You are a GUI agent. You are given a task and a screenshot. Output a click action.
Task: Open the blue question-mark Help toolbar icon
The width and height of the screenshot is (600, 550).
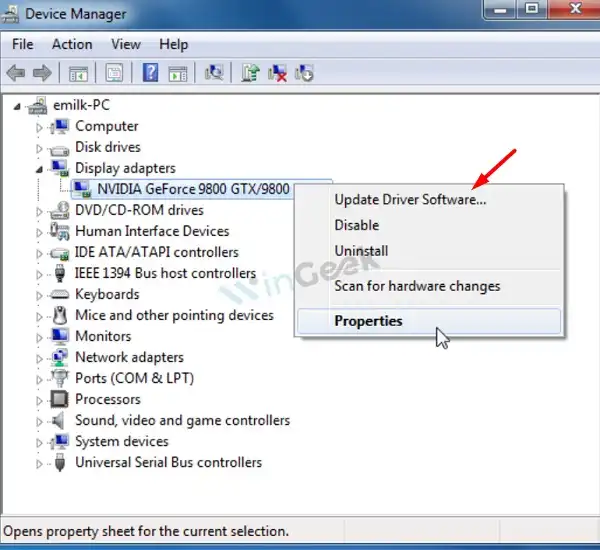coord(150,72)
